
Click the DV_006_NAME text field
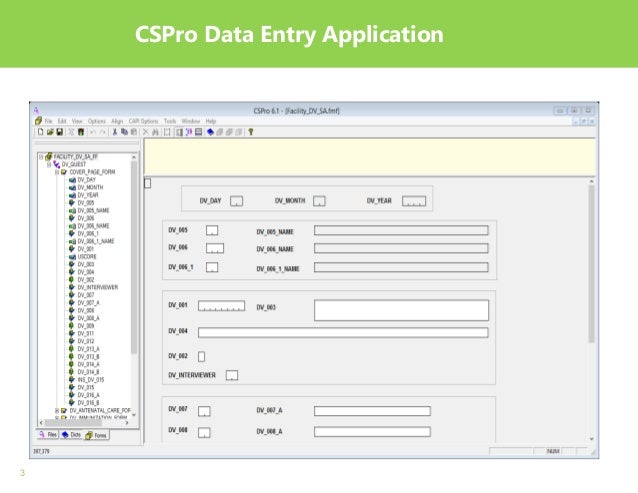[401, 248]
